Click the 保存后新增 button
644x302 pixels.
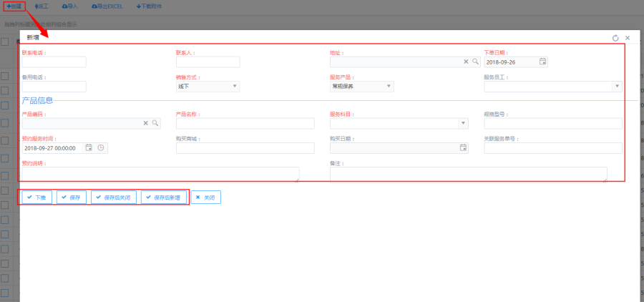click(164, 197)
